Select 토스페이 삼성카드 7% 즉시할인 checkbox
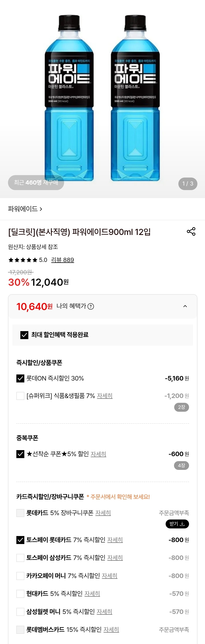Screen dimensions: 205x644 20,558
